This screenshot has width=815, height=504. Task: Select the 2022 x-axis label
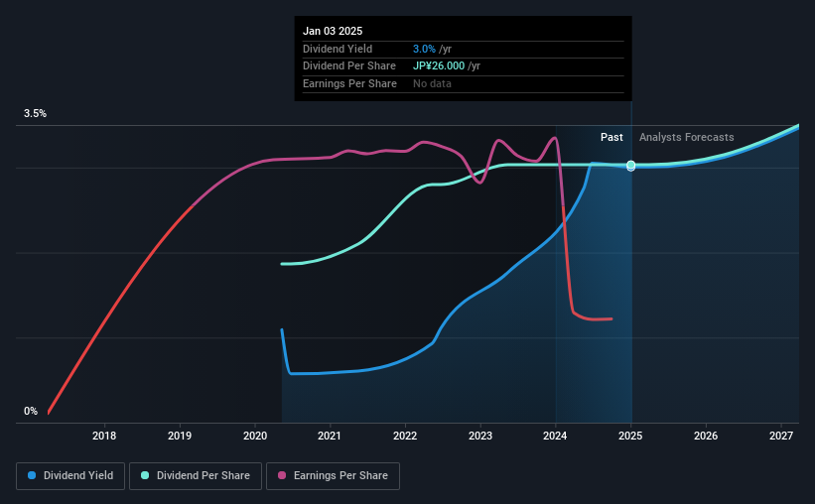[405, 436]
